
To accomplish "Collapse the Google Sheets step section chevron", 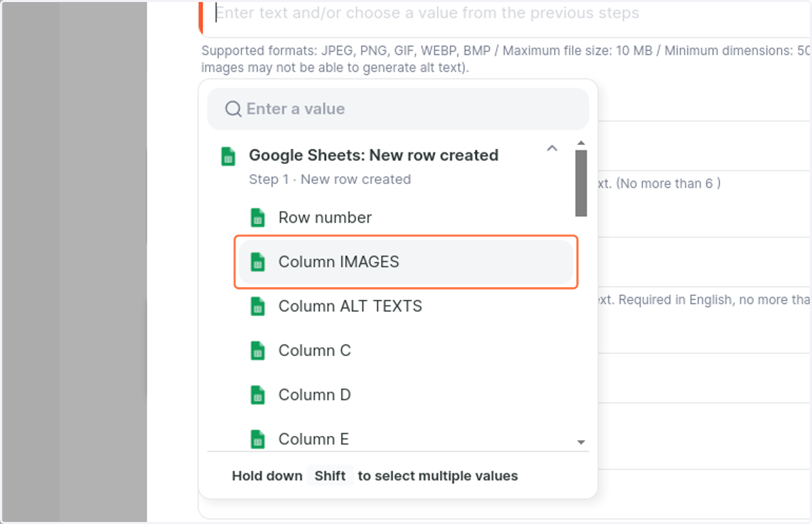I will (552, 148).
